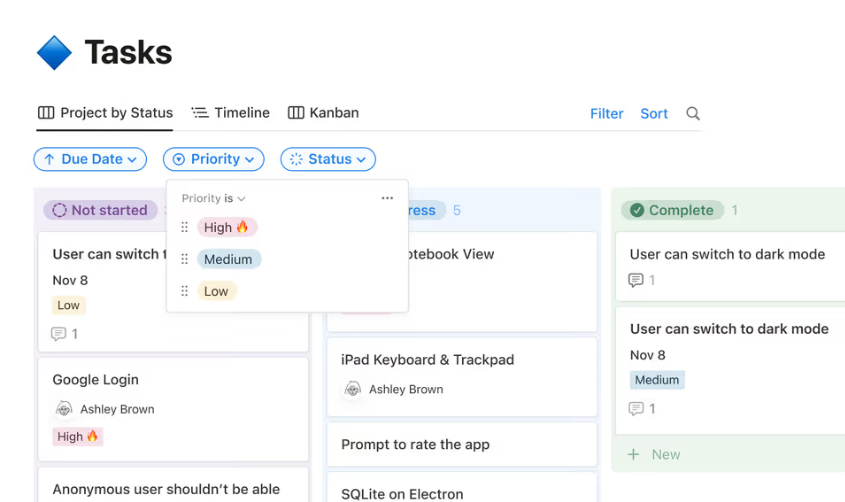Click the timeline icon next to Timeline
This screenshot has width=845, height=502.
(x=200, y=113)
